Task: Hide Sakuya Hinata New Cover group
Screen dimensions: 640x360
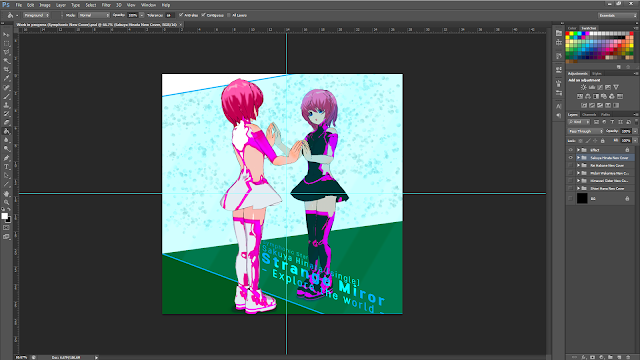Action: click(571, 158)
